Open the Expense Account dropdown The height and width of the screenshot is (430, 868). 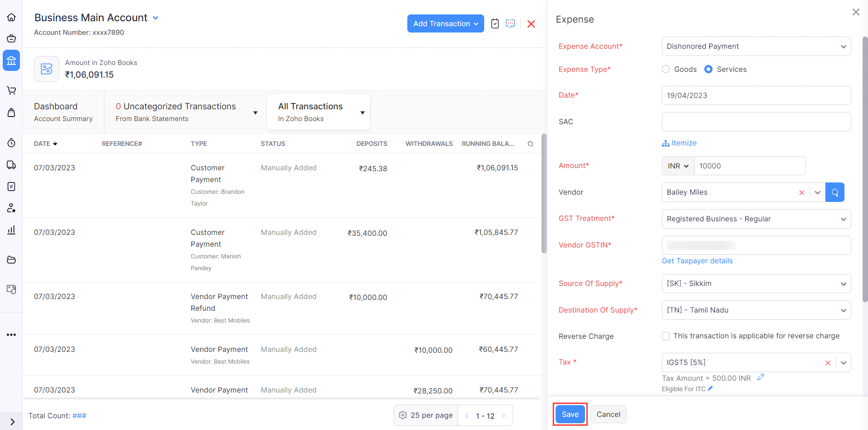(x=756, y=46)
